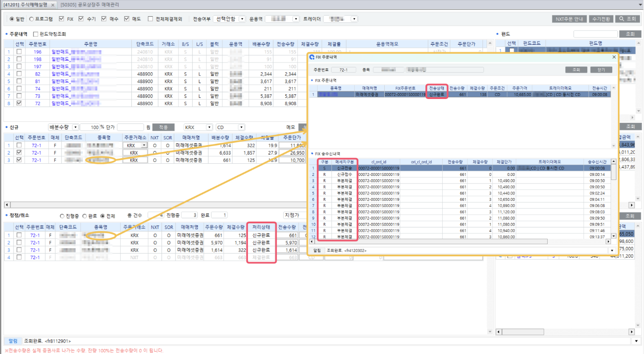
Task: Uncheck the selected order 72 row
Action: (x=19, y=104)
